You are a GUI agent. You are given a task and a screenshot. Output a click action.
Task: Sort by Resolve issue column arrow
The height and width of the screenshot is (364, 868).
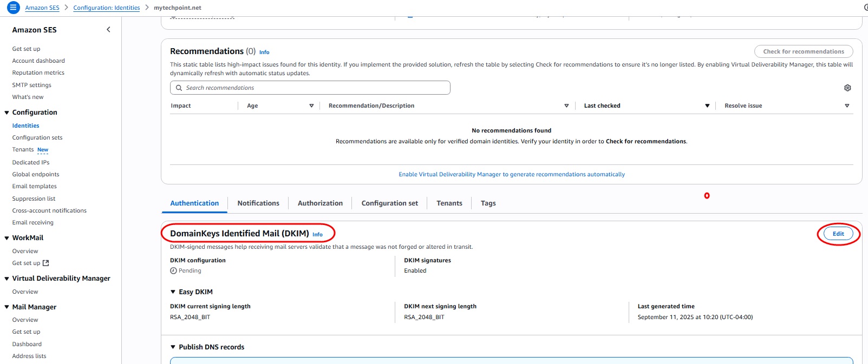point(847,106)
